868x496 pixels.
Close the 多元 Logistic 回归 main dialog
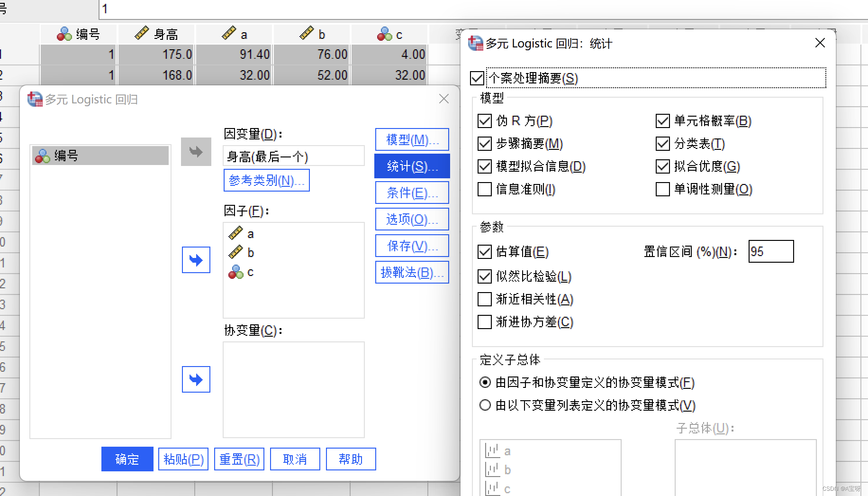pyautogui.click(x=444, y=99)
